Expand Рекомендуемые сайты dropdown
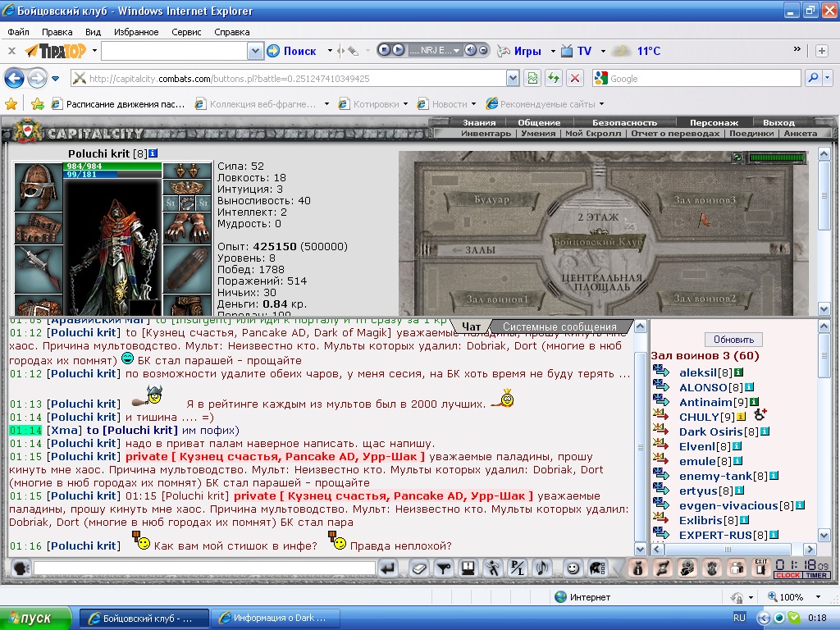Viewport: 840px width, 630px height. coord(601,104)
